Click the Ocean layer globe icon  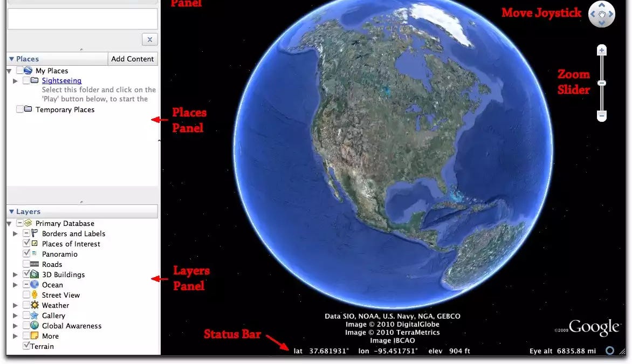tap(35, 285)
